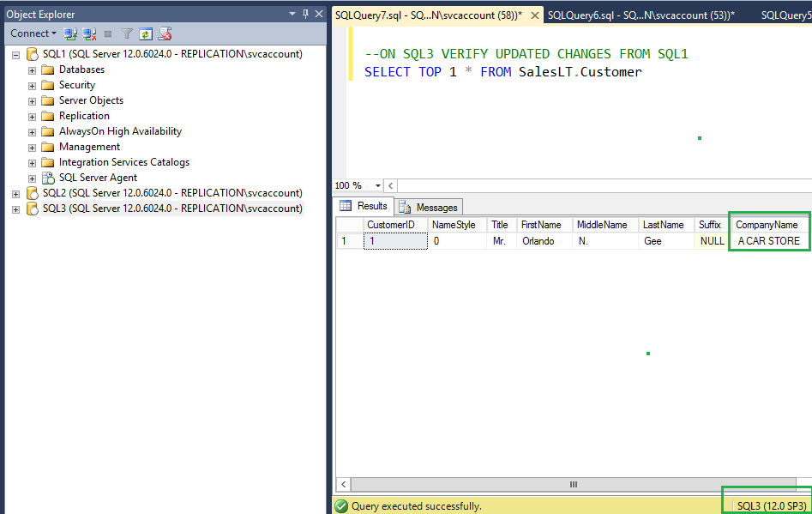Refresh the Object Explorer tree
The width and height of the screenshot is (812, 514).
point(146,33)
